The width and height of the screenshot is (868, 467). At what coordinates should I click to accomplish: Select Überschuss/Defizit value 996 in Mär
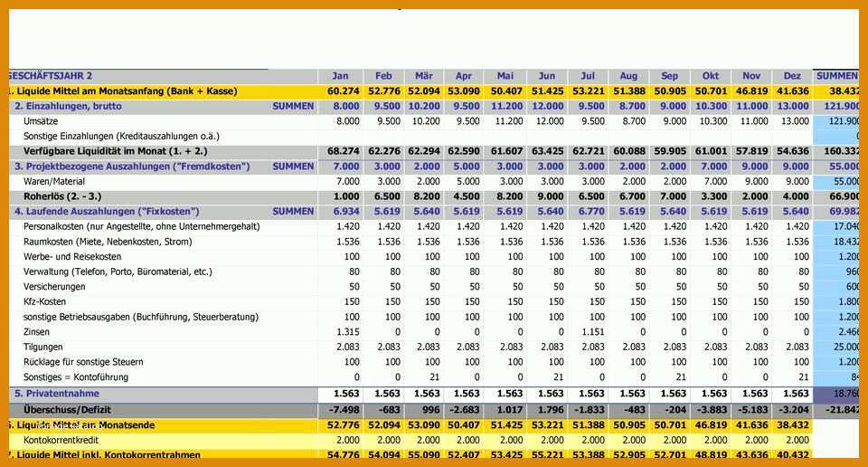coord(430,409)
